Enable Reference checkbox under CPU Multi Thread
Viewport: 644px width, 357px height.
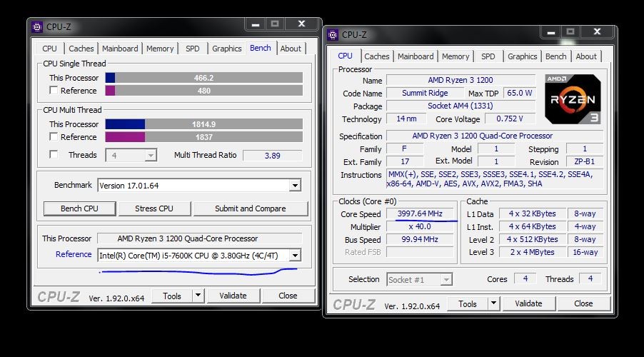54,136
